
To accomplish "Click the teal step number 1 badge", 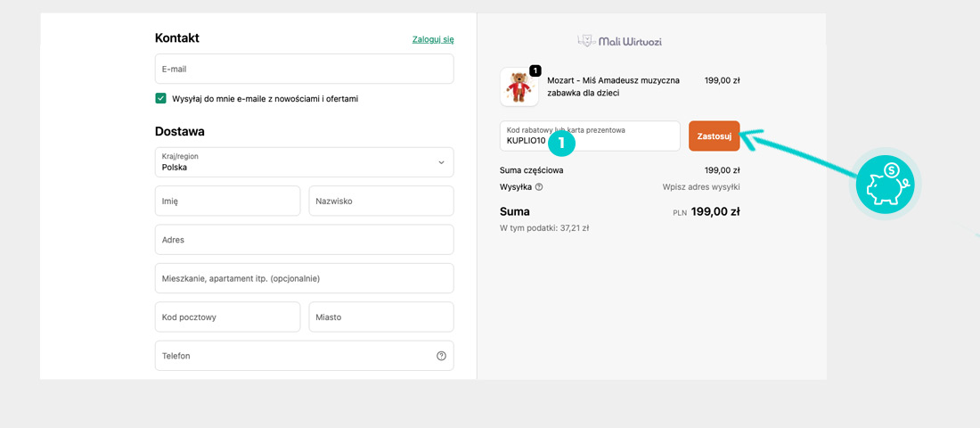I will (561, 142).
